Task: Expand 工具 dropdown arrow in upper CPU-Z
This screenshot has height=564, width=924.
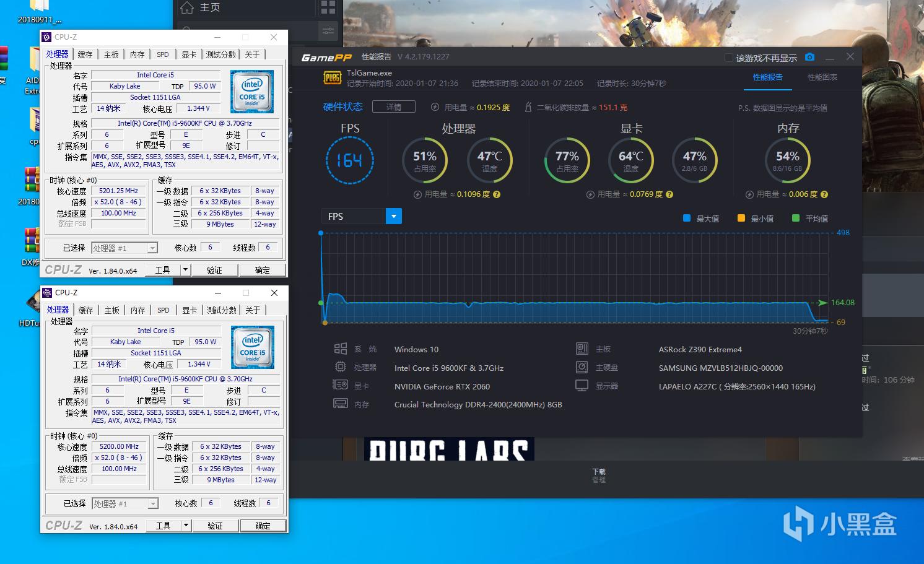Action: [185, 270]
